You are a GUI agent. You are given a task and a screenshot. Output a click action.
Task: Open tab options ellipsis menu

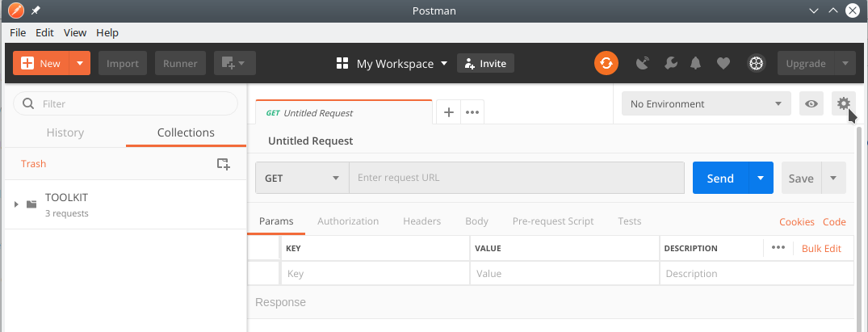[x=472, y=112]
